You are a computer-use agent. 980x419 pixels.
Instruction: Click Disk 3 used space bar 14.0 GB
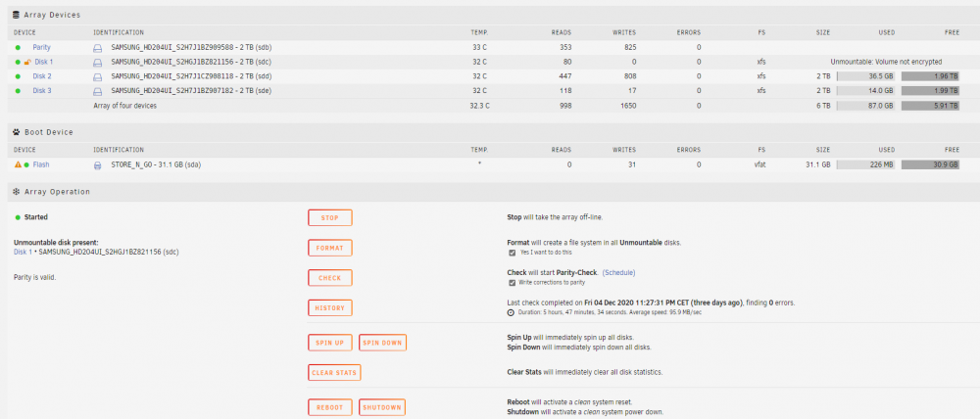point(865,91)
